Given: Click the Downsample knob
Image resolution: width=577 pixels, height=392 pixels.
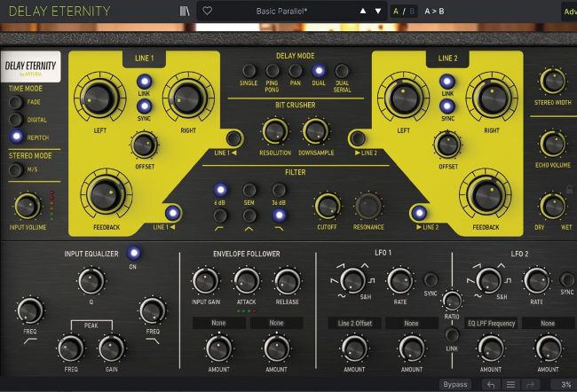Looking at the screenshot, I should coord(315,131).
